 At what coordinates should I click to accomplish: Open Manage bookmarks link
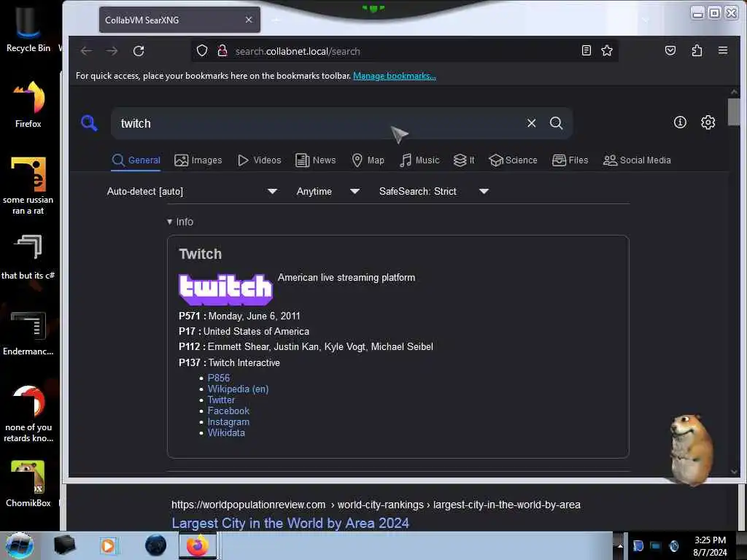[395, 76]
